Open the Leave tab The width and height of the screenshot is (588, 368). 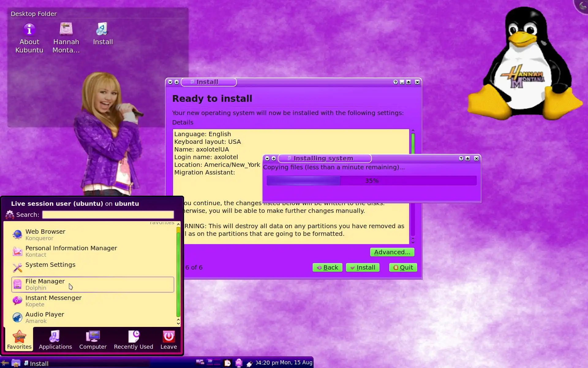168,340
